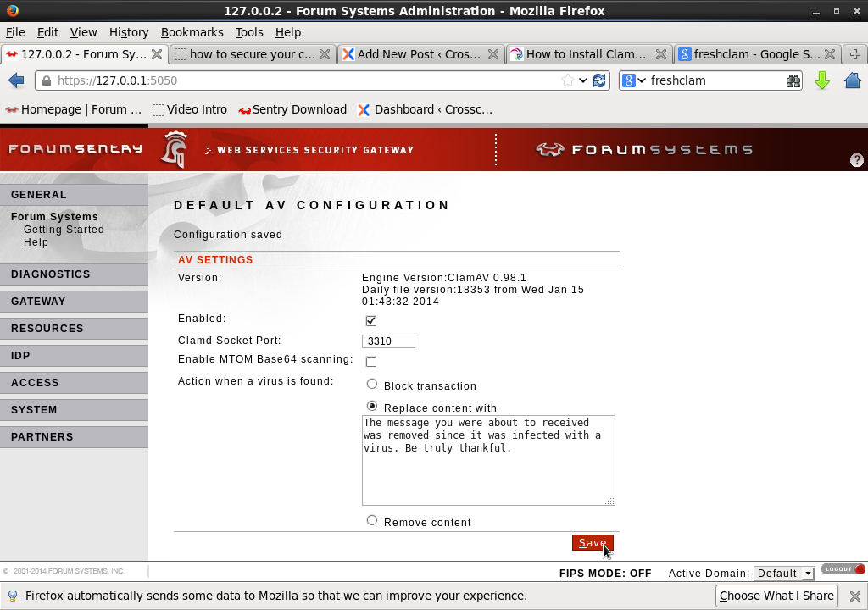Open 'Dashboard ‹ Crossc...' bookmark

[x=426, y=109]
